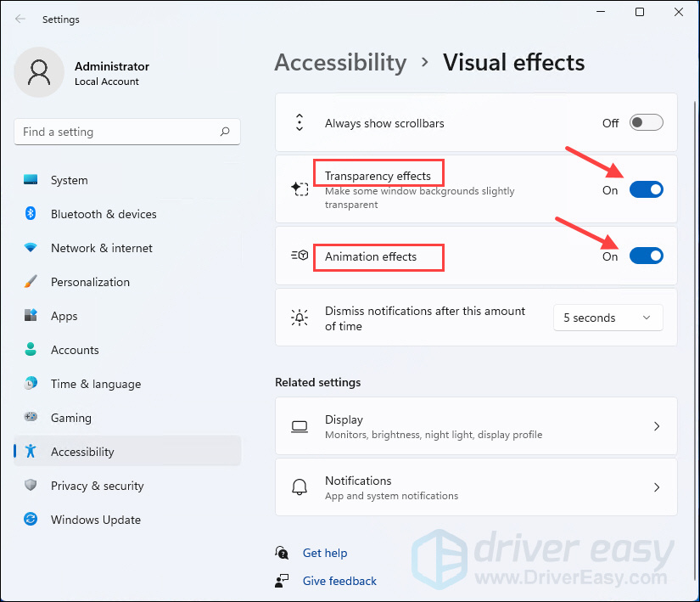Open the Accounts settings label
The height and width of the screenshot is (602, 700).
tap(75, 350)
